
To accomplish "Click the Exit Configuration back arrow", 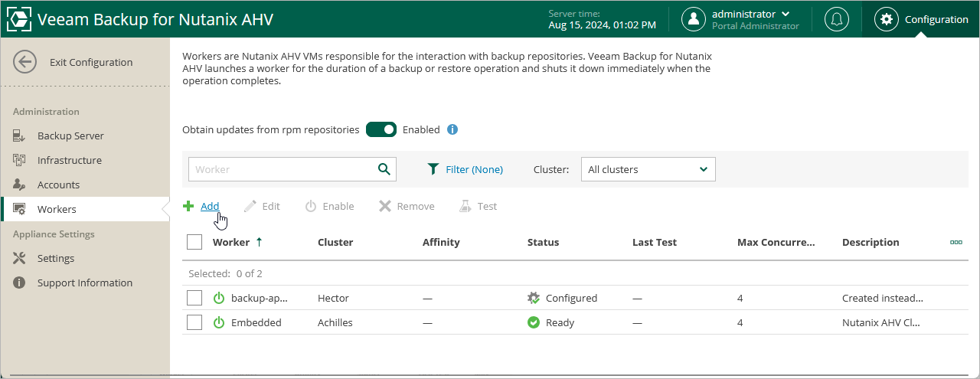I will tap(25, 63).
